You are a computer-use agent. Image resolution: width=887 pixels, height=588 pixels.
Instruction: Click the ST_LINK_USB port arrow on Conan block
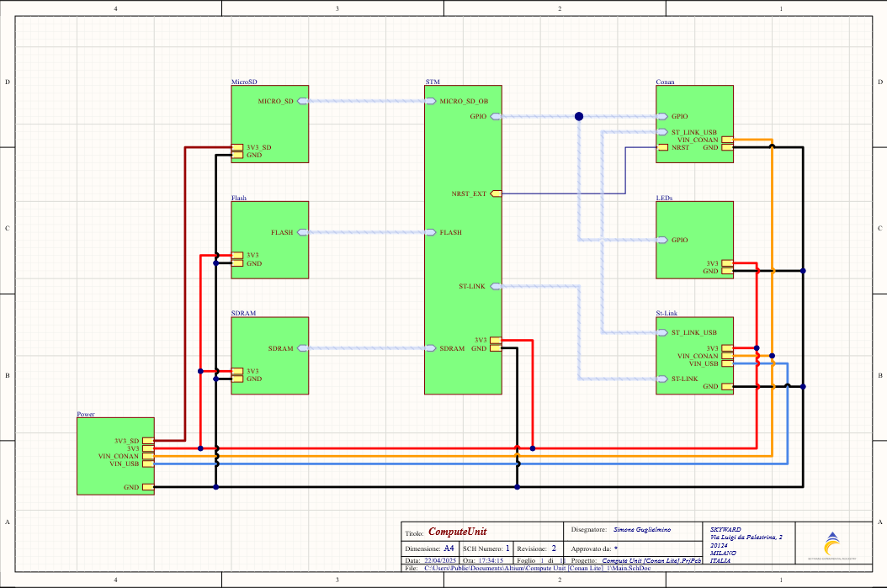coord(661,132)
